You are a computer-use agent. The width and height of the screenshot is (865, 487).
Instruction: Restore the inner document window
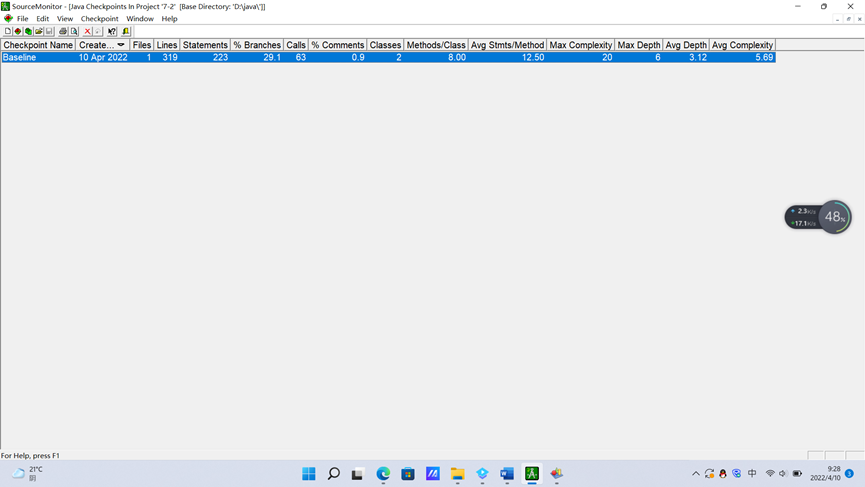848,19
